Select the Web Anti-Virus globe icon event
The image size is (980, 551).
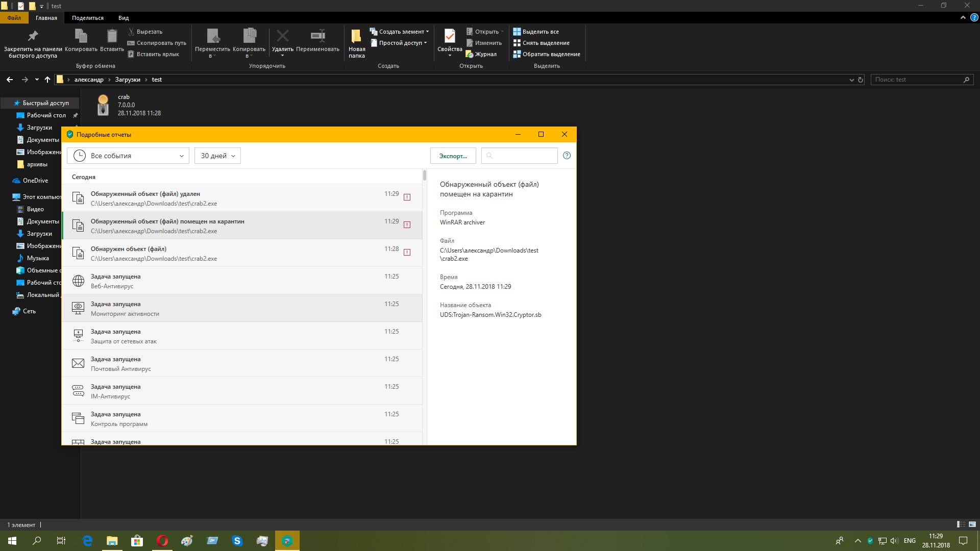coord(78,281)
